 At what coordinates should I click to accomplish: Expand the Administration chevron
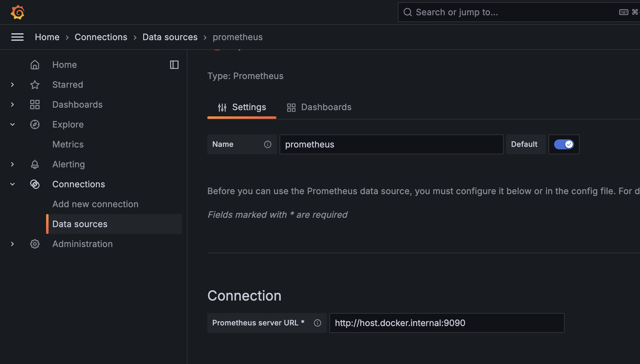coord(12,244)
